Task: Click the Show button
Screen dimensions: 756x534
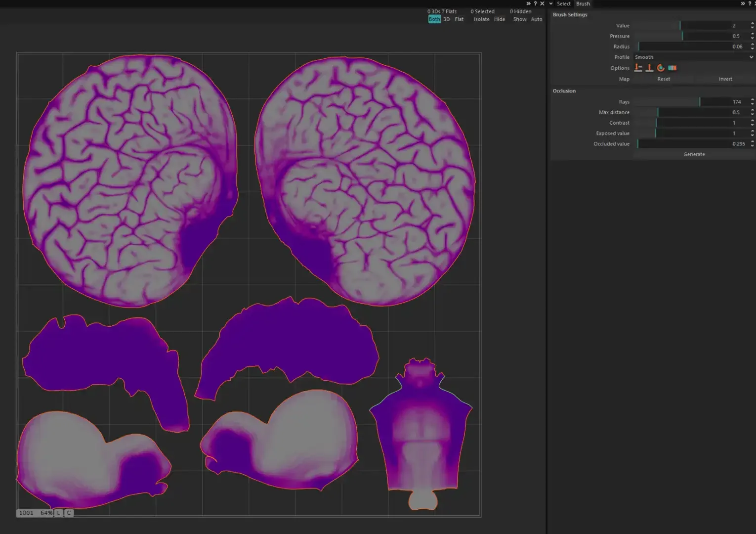Action: tap(520, 19)
